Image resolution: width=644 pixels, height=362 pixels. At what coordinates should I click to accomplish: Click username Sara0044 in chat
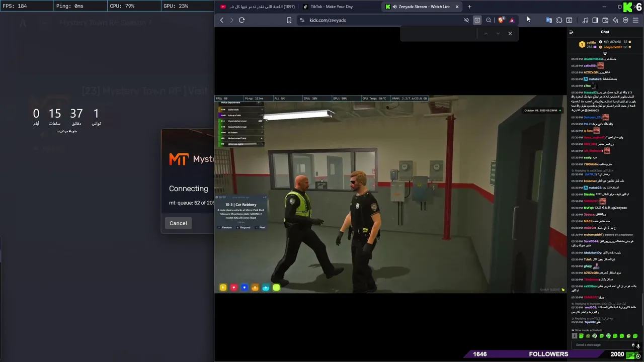pyautogui.click(x=591, y=241)
